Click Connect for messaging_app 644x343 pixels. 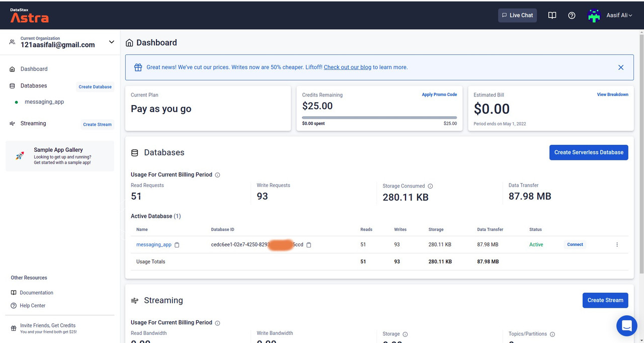[x=575, y=245]
